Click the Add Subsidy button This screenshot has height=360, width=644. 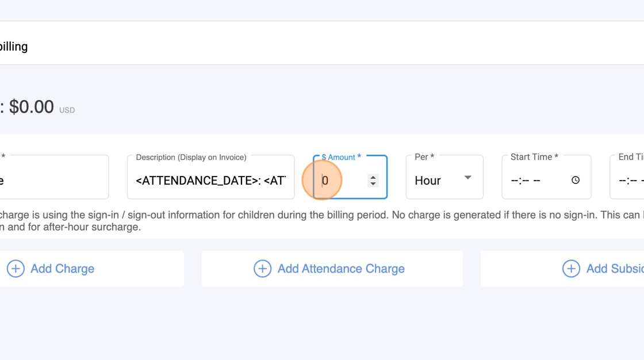(x=562, y=269)
